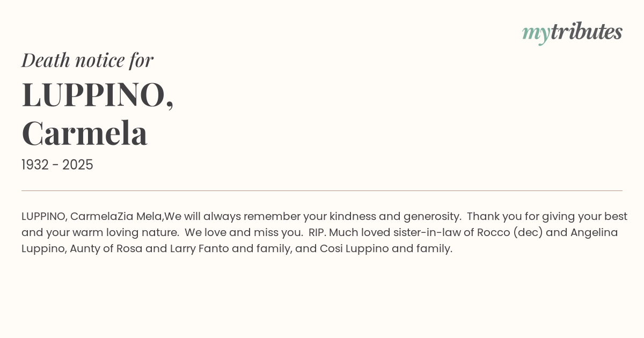Viewport: 644px width, 338px height.
Task: Click the green "my" part of the logo
Action: click(536, 33)
